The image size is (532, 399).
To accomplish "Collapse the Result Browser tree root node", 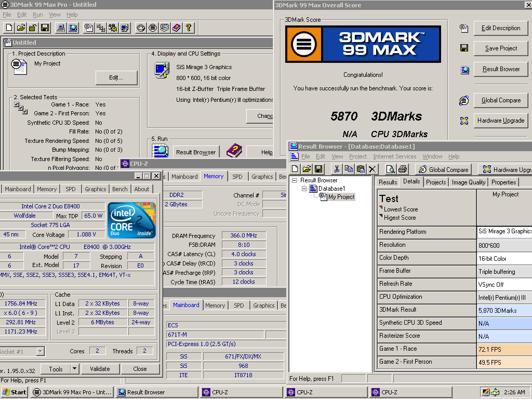I will [x=295, y=180].
